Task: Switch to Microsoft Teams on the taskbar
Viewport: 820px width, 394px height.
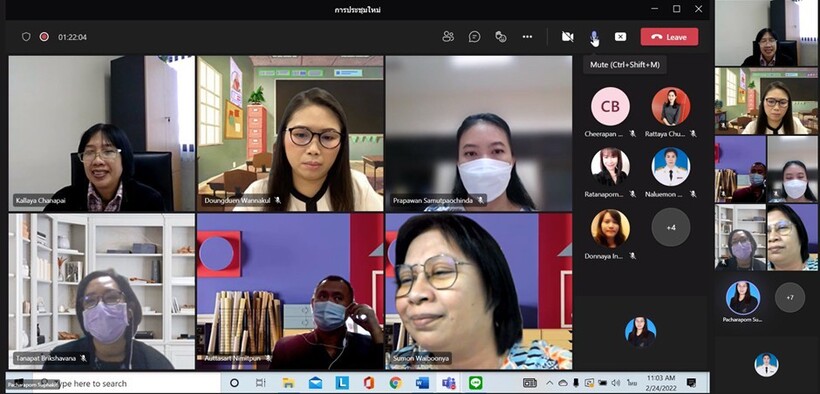Action: (x=449, y=383)
